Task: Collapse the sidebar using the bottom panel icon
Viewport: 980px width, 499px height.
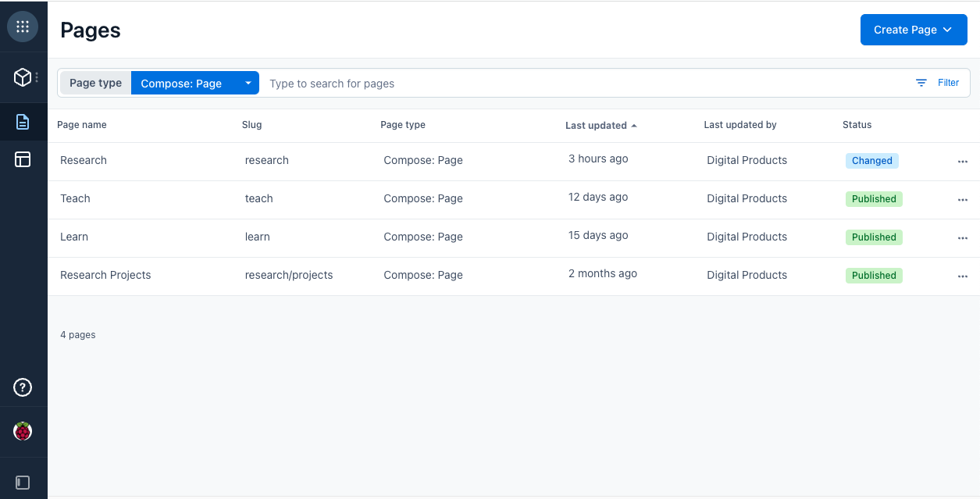Action: click(23, 482)
